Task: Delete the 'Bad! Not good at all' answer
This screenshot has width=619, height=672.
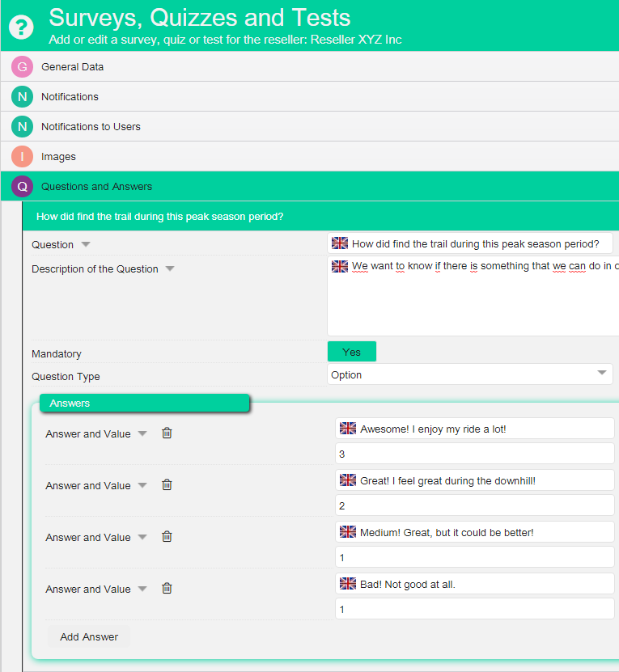Action: [167, 588]
